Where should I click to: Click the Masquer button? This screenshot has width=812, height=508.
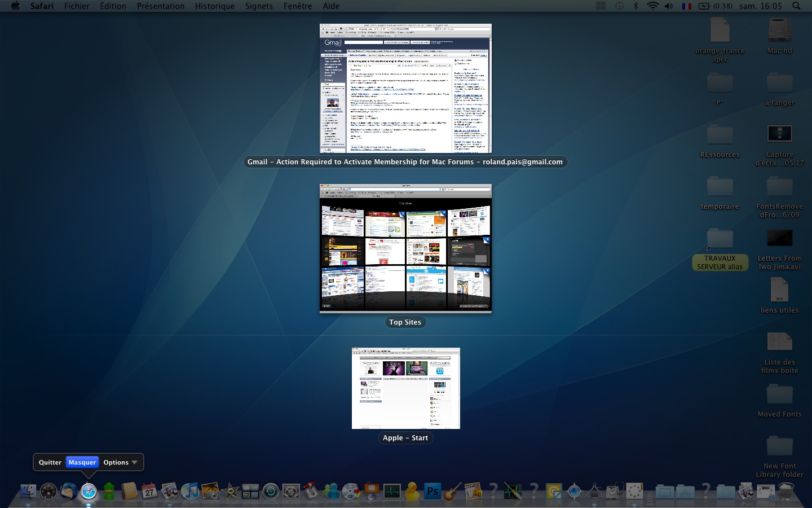82,462
